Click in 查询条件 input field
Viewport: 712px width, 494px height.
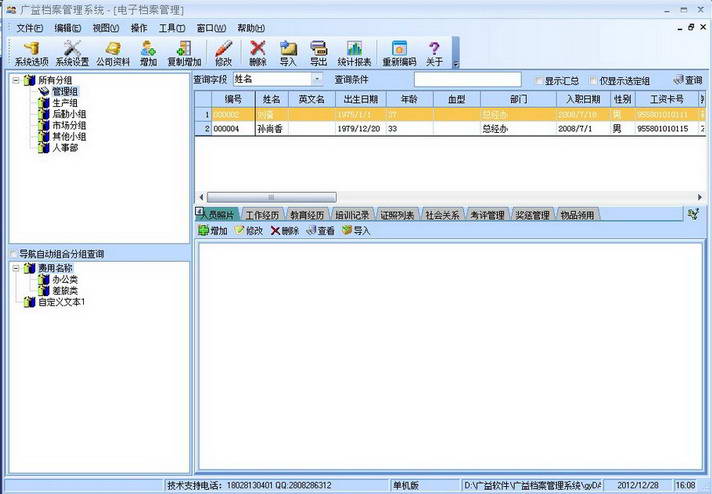pyautogui.click(x=467, y=79)
